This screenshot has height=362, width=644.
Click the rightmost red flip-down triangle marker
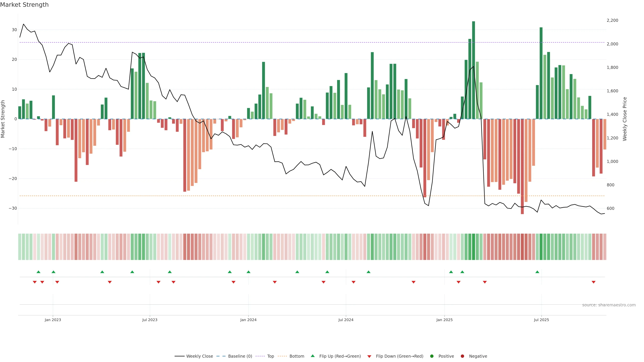pos(594,282)
